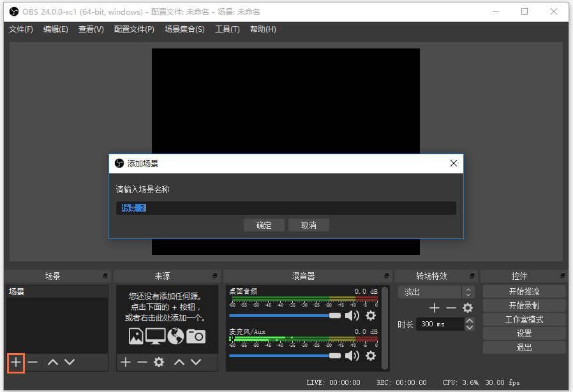Click 开始推流 start streaming button
Screen dimensions: 573x392
(525, 292)
